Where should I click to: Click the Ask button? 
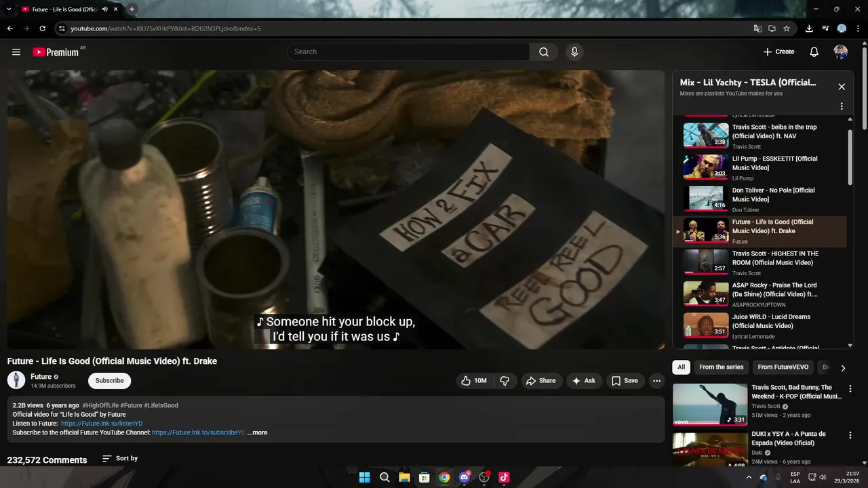(584, 381)
